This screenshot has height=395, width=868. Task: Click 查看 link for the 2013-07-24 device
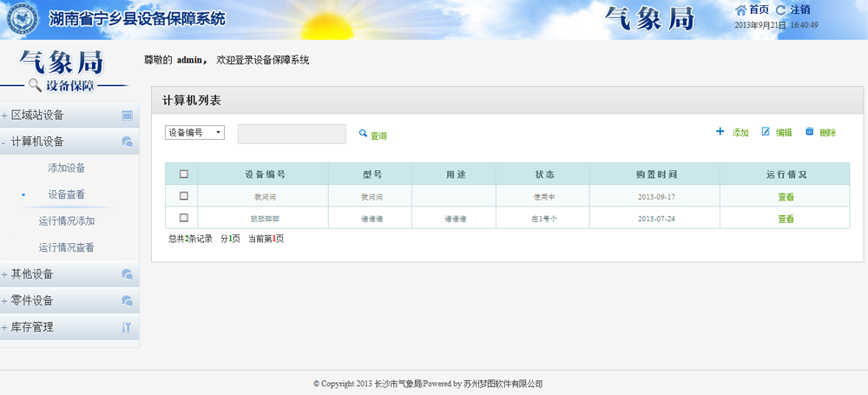click(786, 220)
